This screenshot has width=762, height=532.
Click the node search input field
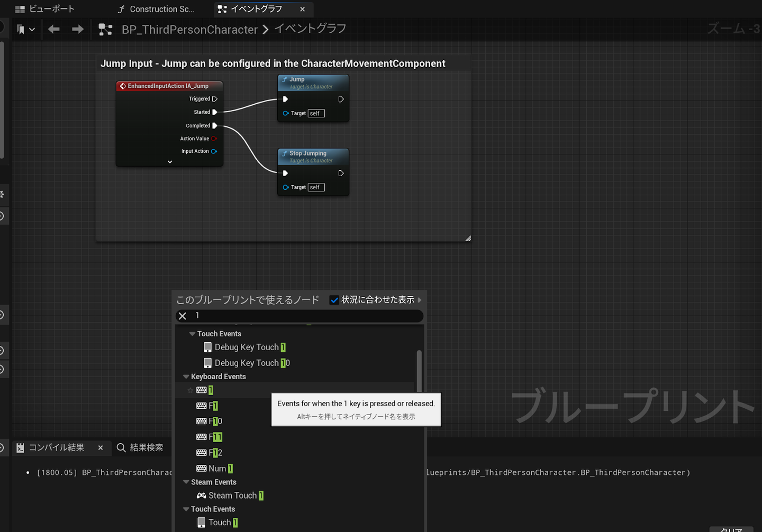tap(307, 316)
